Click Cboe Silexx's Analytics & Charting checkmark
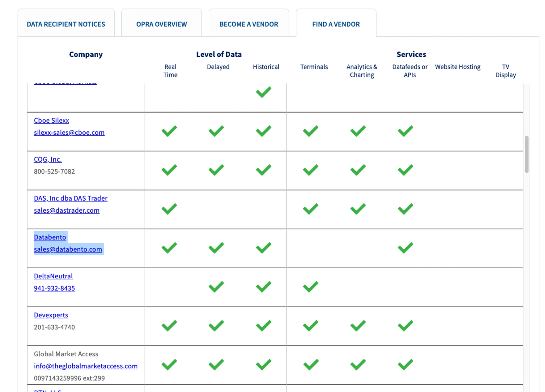The image size is (545, 392). [358, 131]
